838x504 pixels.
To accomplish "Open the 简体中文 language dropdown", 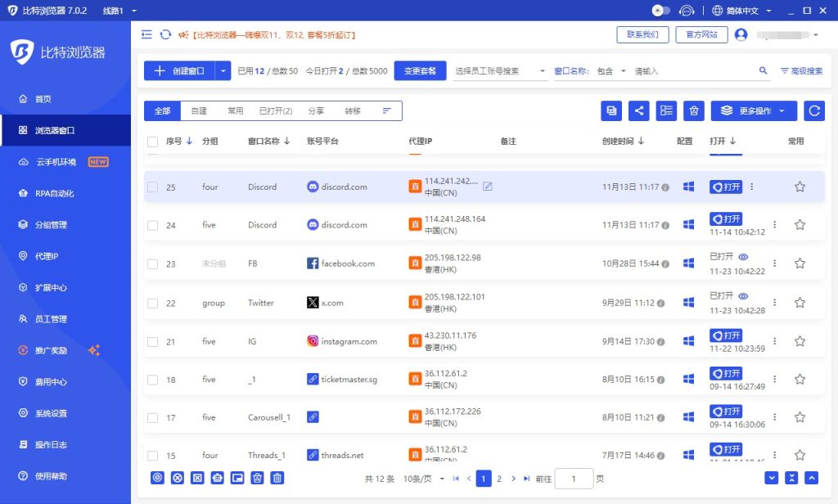I will click(742, 10).
